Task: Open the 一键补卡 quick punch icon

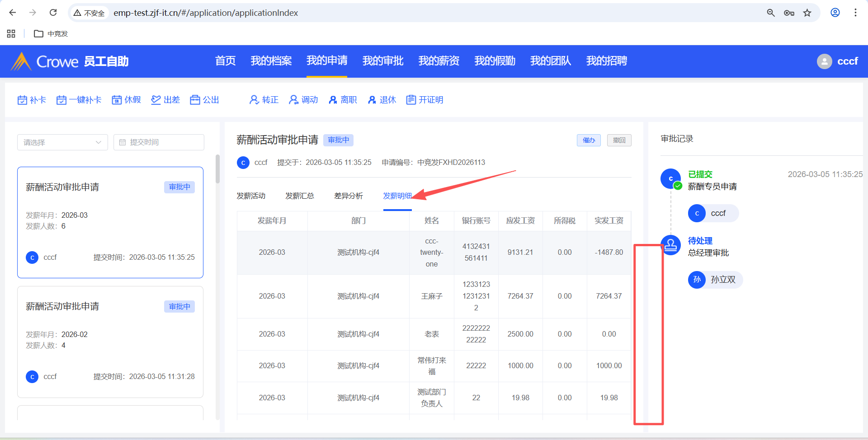Action: [x=61, y=100]
